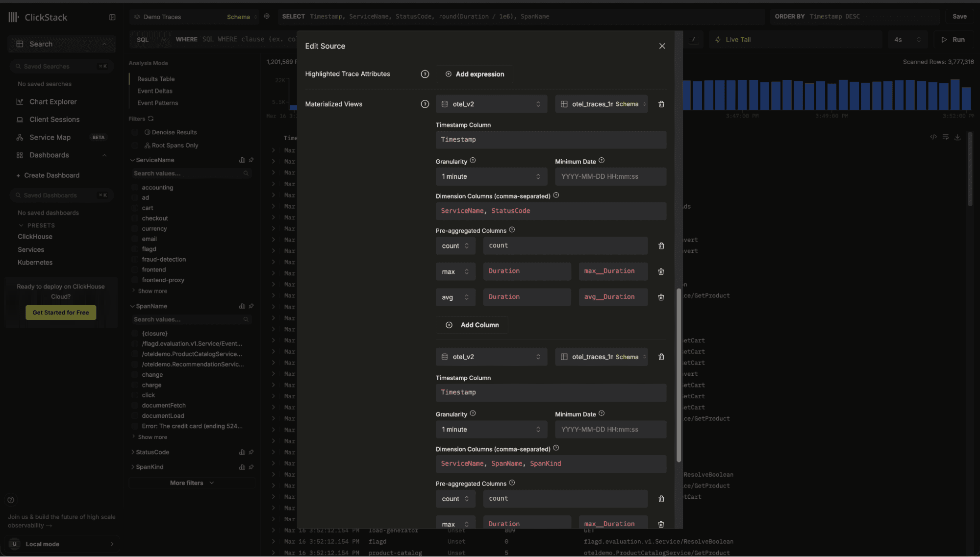Show help for Highlighted Trace Attributes
980x557 pixels.
click(425, 74)
